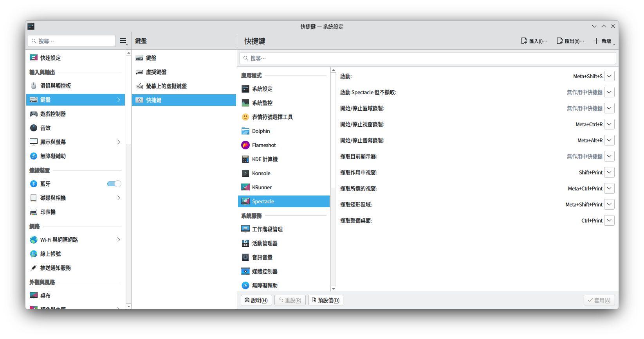This screenshot has height=339, width=644.
Task: Click the sidebar scrollbar up arrow
Action: [128, 52]
